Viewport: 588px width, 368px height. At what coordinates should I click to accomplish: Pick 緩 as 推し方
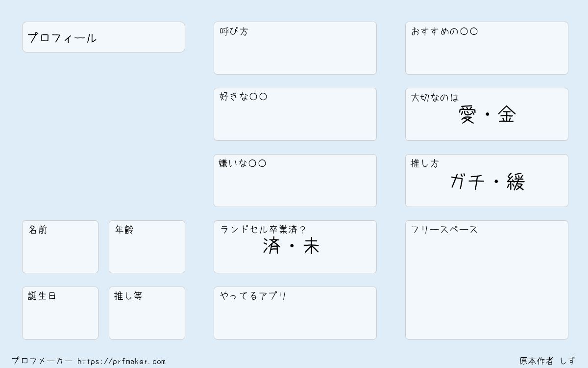click(x=516, y=182)
